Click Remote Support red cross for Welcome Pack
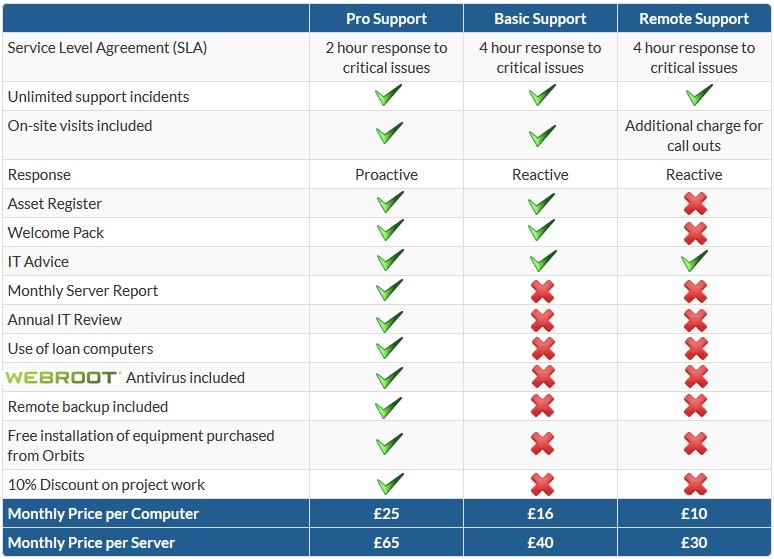Viewport: 774px width, 559px height. 694,233
